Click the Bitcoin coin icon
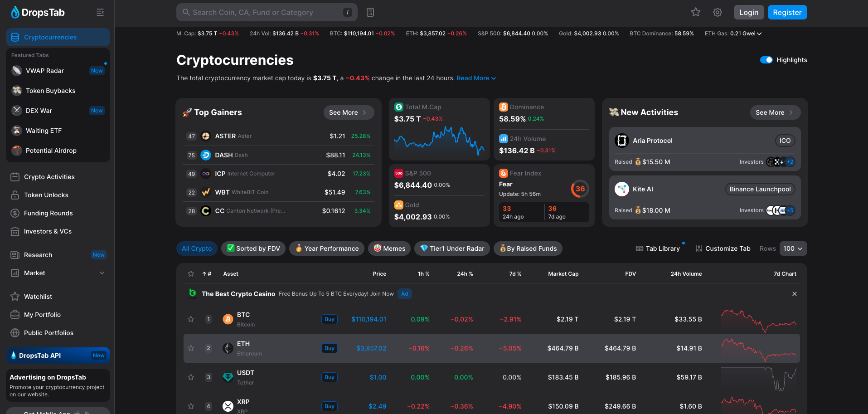Viewport: 868px width, 414px height. [228, 320]
